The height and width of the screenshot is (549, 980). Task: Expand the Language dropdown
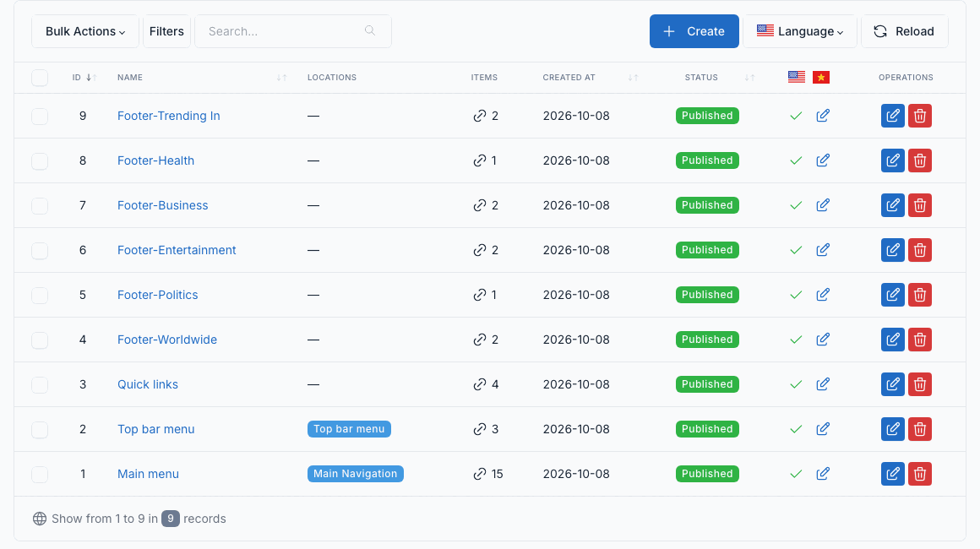click(800, 31)
